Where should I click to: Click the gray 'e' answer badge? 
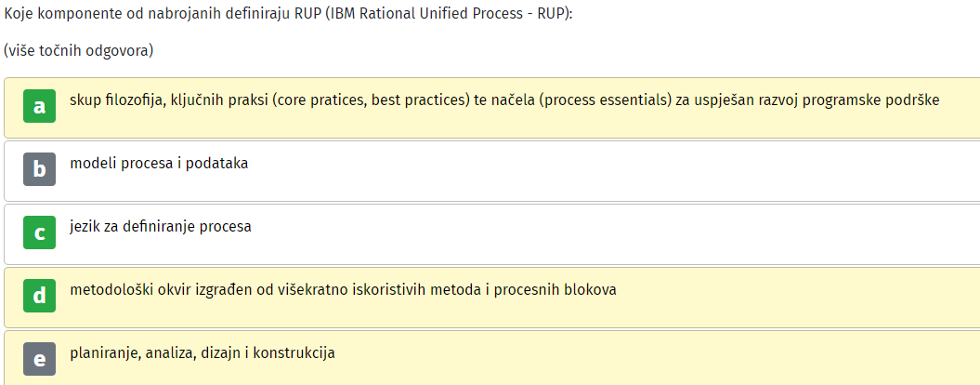[x=39, y=359]
